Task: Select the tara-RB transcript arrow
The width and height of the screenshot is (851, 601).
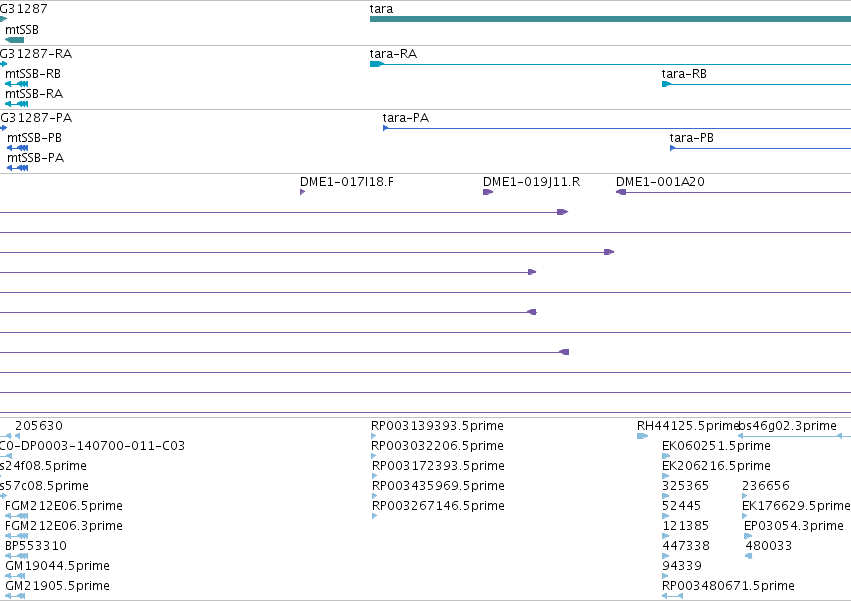Action: pos(666,84)
